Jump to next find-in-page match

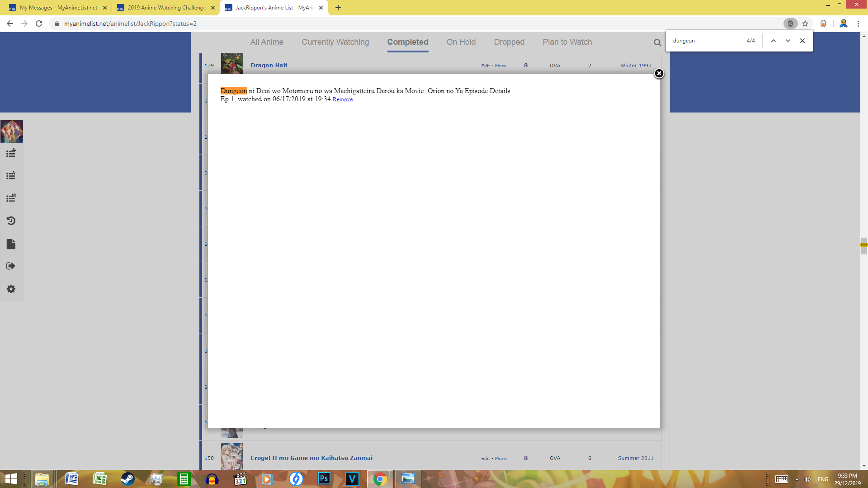click(788, 41)
